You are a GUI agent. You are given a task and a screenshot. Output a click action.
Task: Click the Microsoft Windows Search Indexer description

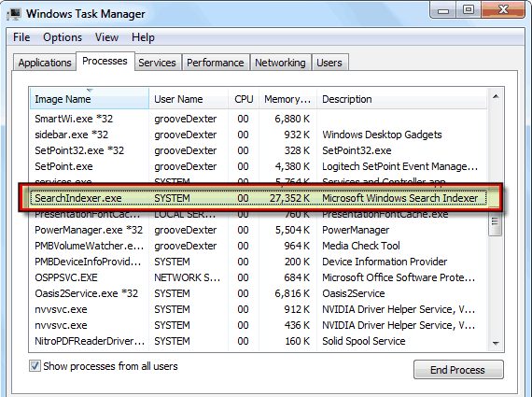click(400, 198)
